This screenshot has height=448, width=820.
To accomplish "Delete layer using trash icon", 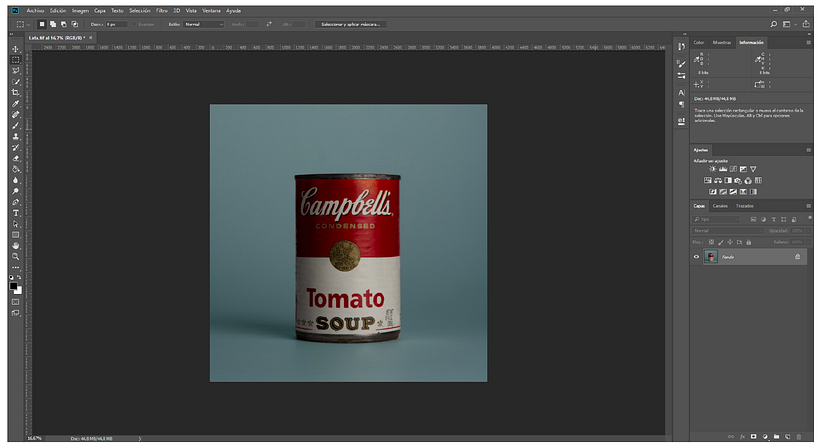I will (799, 436).
